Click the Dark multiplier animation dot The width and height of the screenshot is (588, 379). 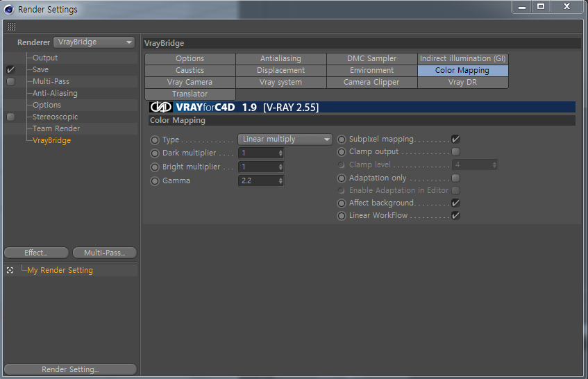[x=155, y=153]
